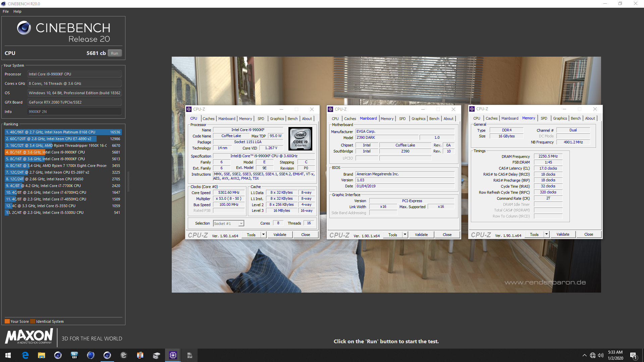644x362 pixels.
Task: Click the Cinebench logo sphere in the header
Action: pos(24,28)
